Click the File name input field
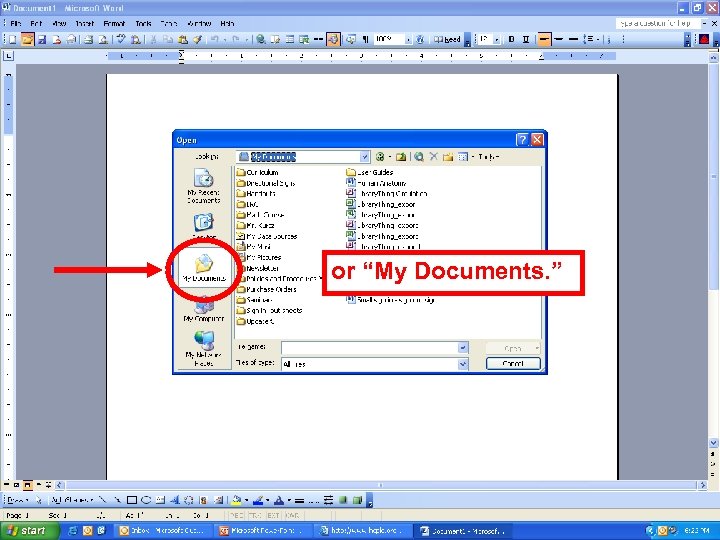The image size is (720, 540). click(370, 348)
